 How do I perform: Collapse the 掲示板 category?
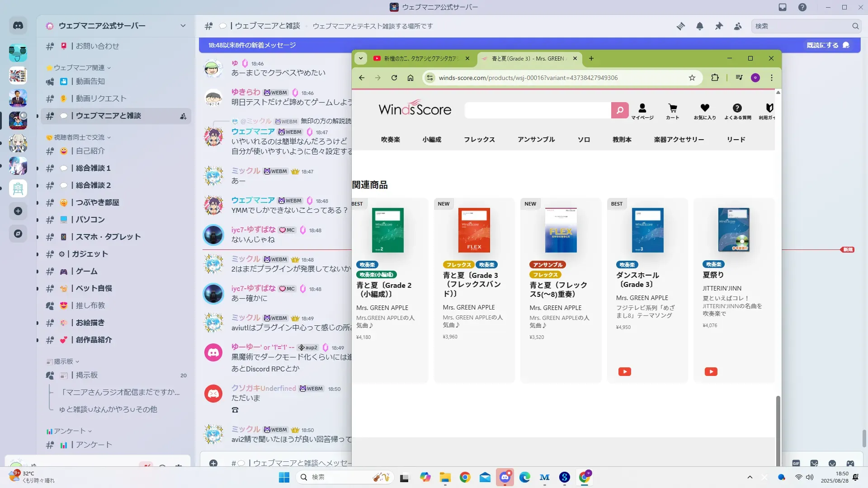(x=63, y=361)
